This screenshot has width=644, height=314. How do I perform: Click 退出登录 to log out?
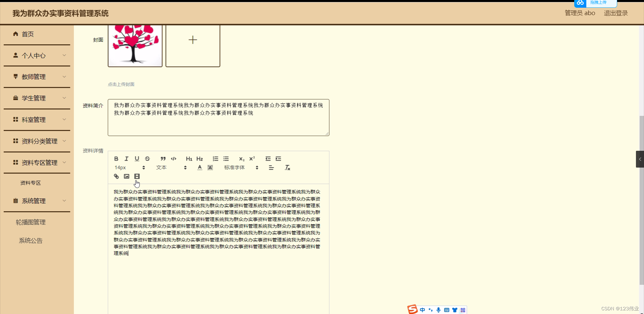click(x=616, y=13)
